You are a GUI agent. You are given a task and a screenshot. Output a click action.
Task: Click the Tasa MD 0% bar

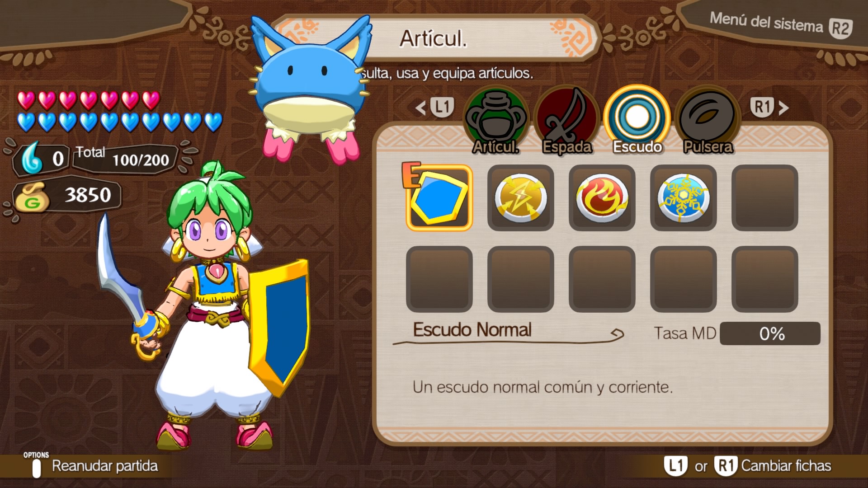coord(770,333)
